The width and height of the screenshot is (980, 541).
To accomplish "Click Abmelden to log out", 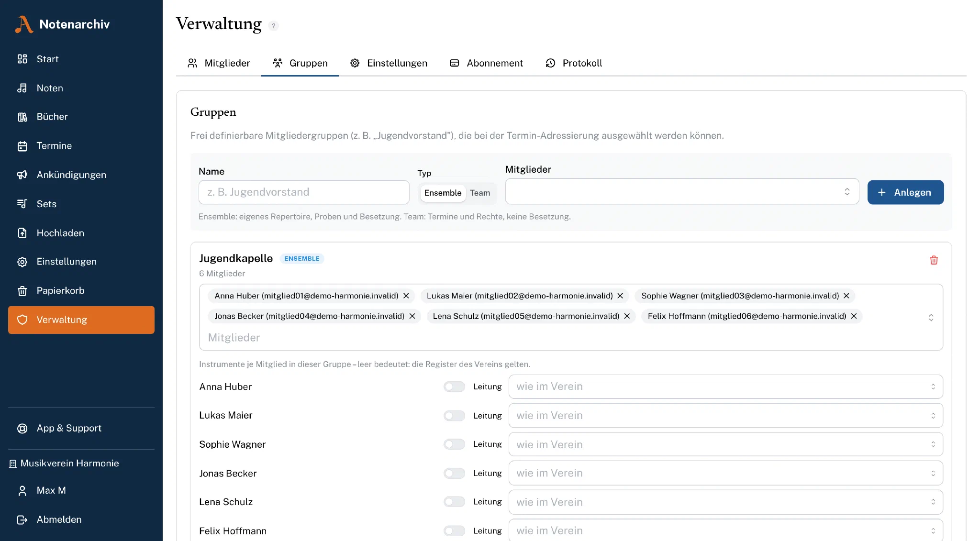I will pyautogui.click(x=81, y=519).
